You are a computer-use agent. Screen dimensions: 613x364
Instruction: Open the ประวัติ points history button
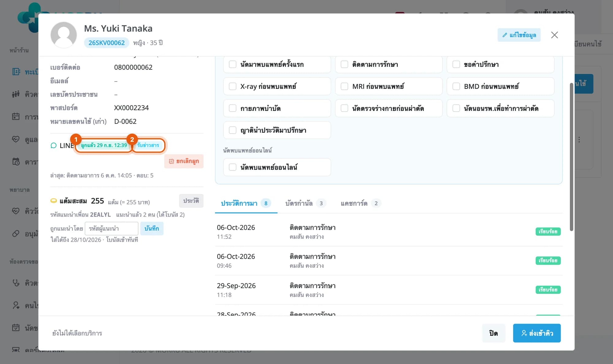[x=191, y=201]
